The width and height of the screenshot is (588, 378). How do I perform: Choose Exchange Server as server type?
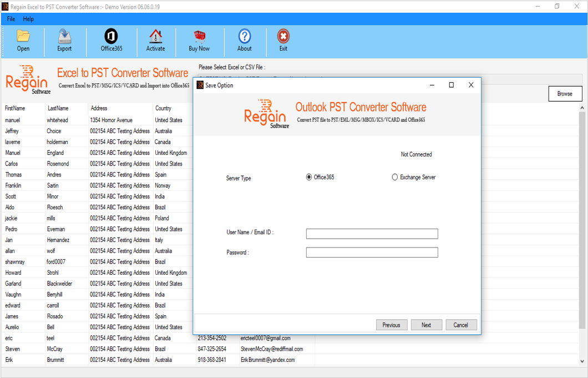pos(394,177)
